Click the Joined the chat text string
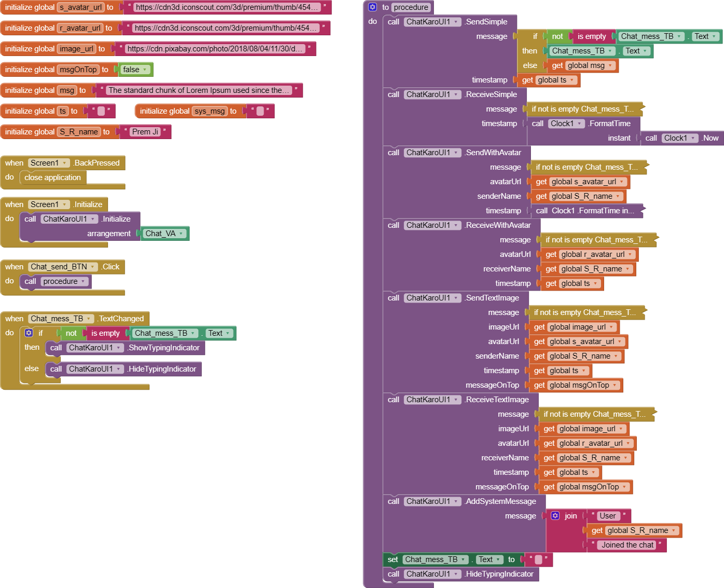The height and width of the screenshot is (588, 724). 627,545
